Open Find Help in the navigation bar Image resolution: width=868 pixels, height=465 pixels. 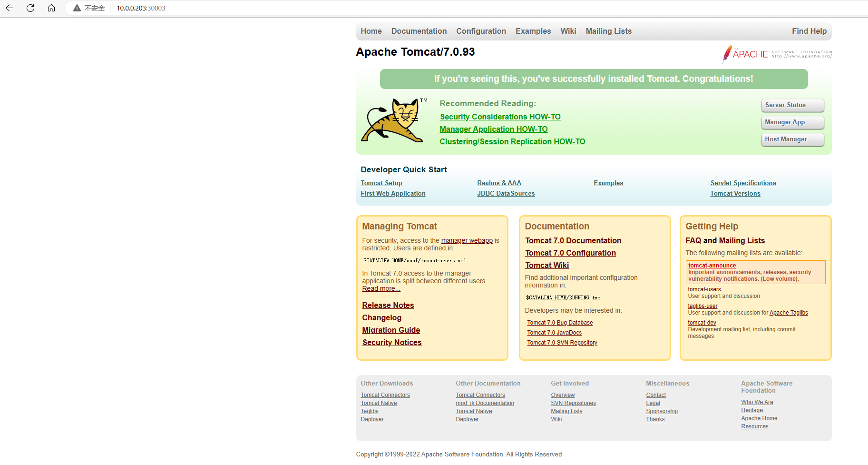coord(809,31)
